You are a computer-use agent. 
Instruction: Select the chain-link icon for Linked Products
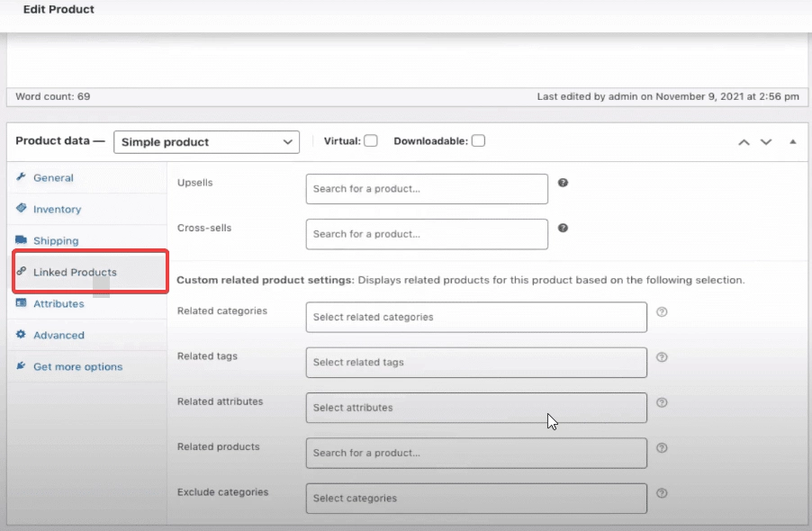[x=22, y=272]
